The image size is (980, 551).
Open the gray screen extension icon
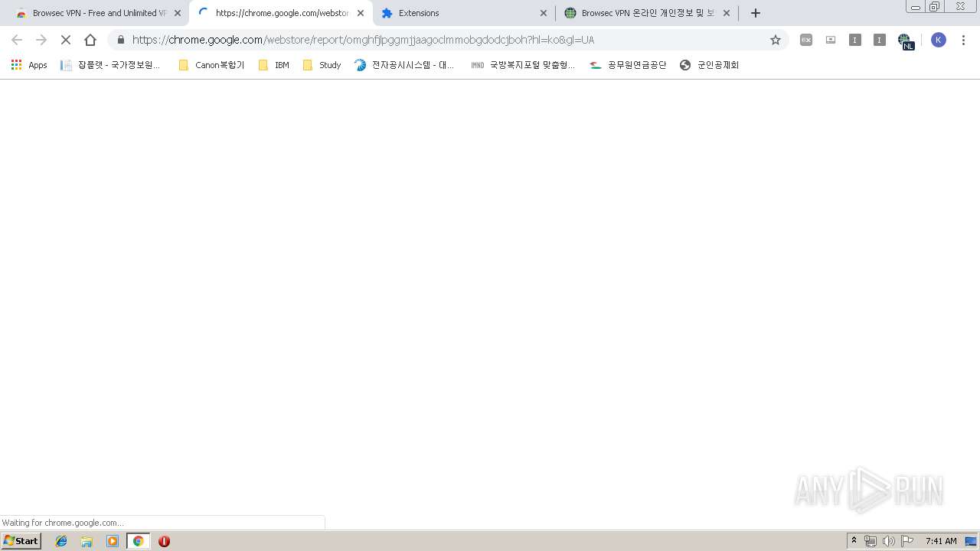pos(831,40)
